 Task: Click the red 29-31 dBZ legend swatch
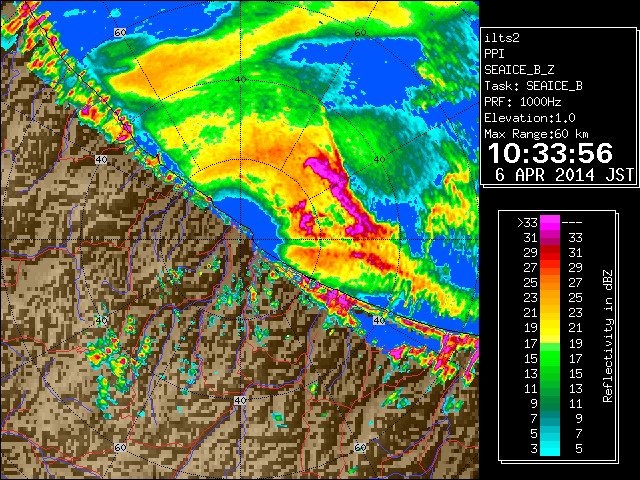(550, 252)
